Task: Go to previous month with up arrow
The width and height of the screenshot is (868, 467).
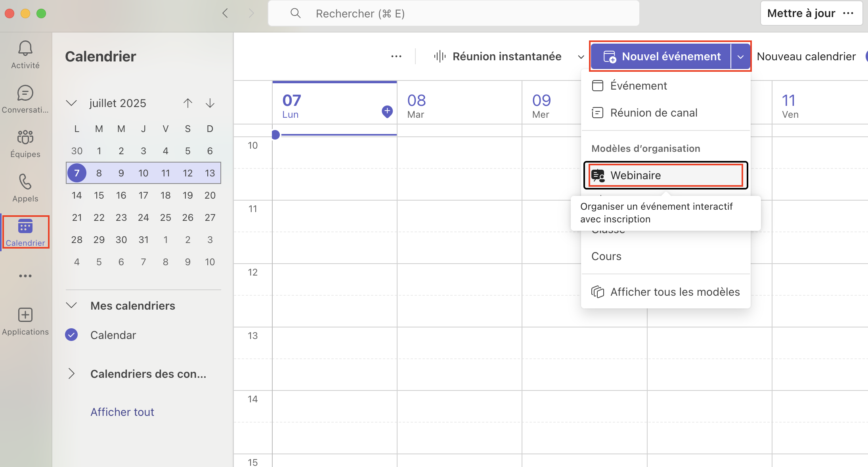Action: click(x=188, y=103)
